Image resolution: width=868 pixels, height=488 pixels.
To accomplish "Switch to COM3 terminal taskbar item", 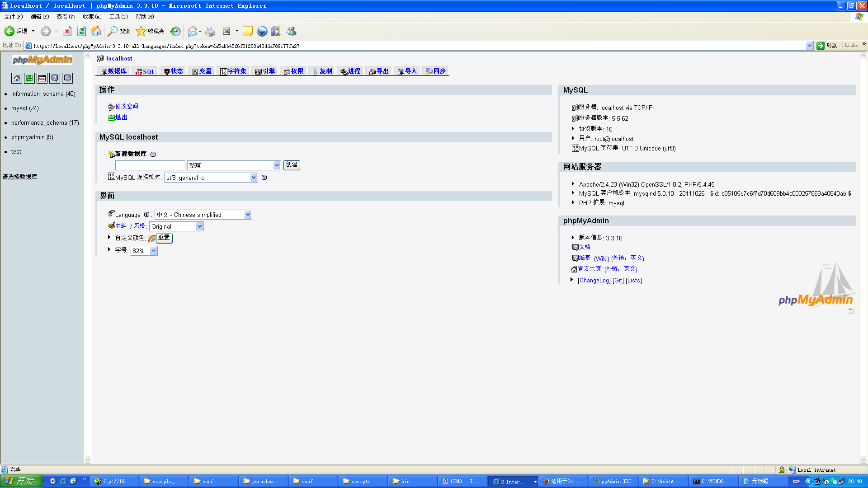I will (462, 482).
